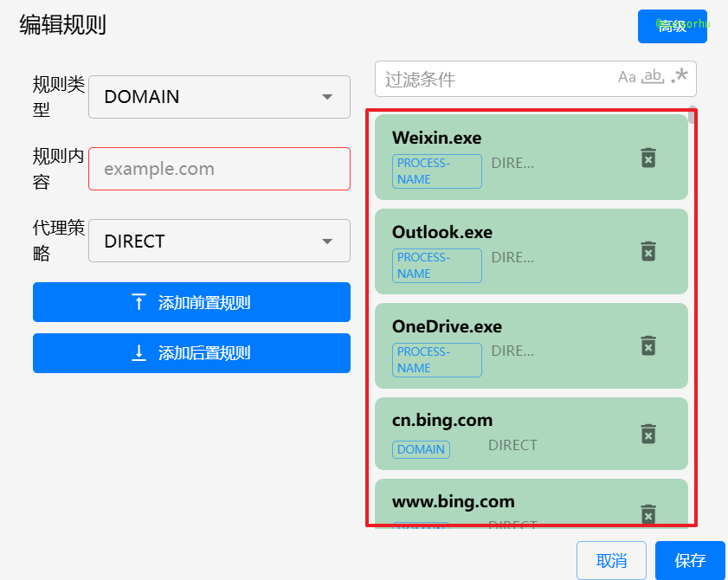Open the 代理策略 DIRECT dropdown
The image size is (728, 580).
click(x=219, y=241)
